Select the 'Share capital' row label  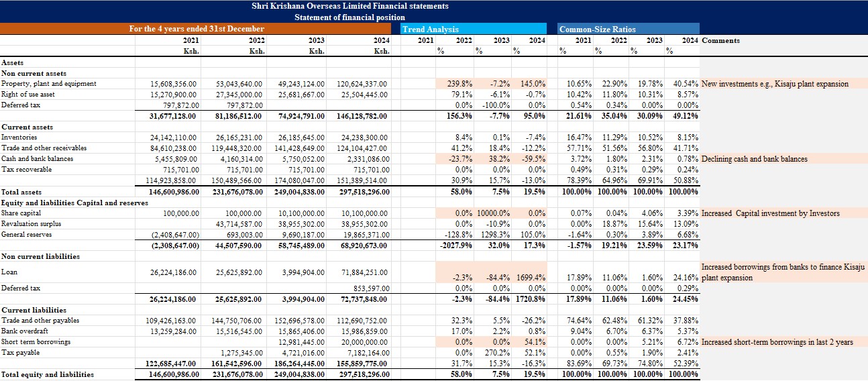(21, 213)
